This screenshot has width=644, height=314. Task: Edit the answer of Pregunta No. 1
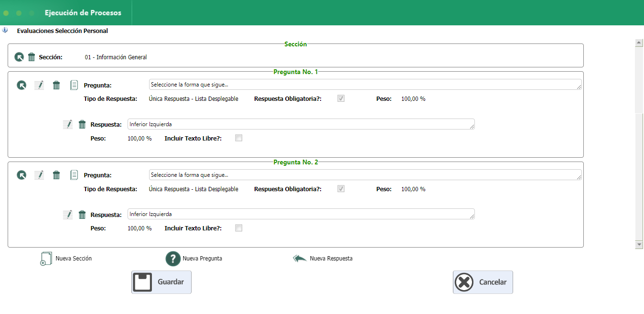click(68, 124)
